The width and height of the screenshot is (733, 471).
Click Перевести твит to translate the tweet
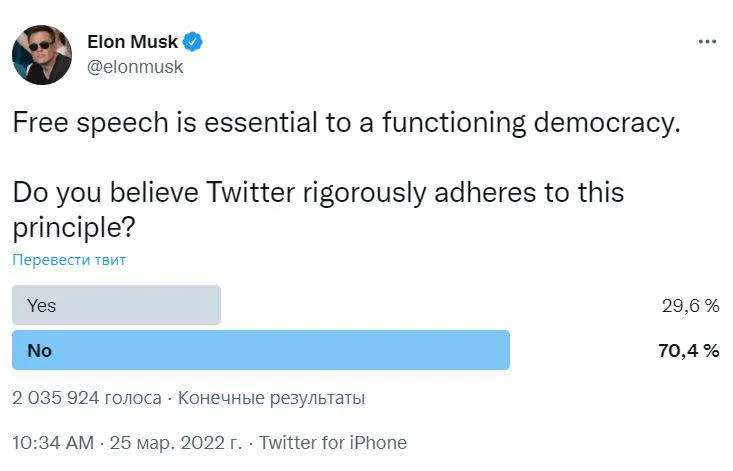[69, 260]
